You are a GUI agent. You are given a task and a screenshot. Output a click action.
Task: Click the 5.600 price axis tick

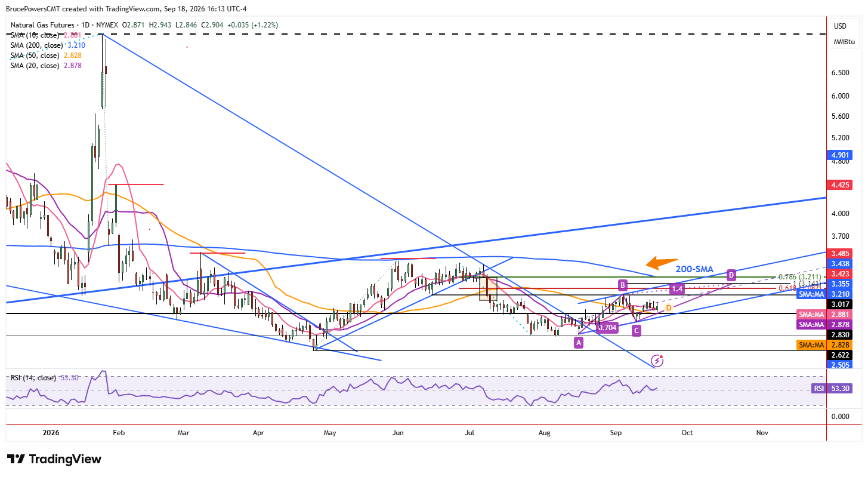840,116
